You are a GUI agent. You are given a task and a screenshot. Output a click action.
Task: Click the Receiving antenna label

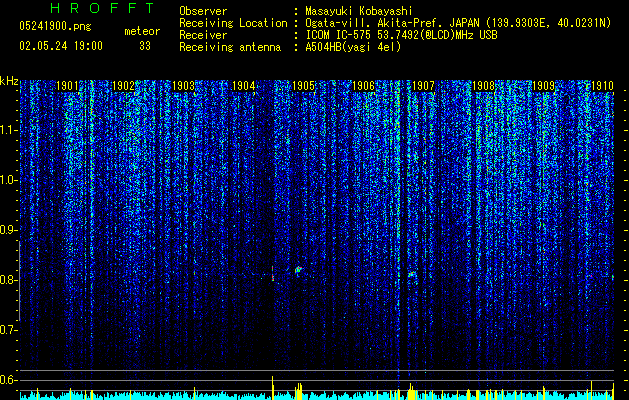230,47
